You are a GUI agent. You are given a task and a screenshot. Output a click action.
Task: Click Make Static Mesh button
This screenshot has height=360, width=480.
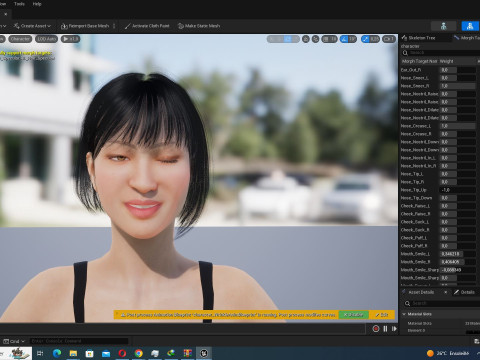coord(199,26)
